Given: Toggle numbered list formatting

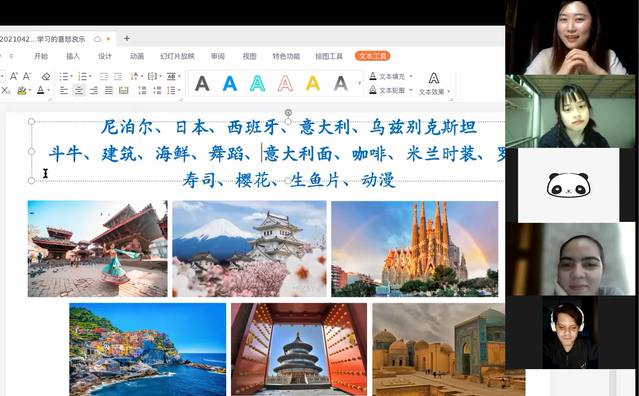Looking at the screenshot, I should (83, 76).
